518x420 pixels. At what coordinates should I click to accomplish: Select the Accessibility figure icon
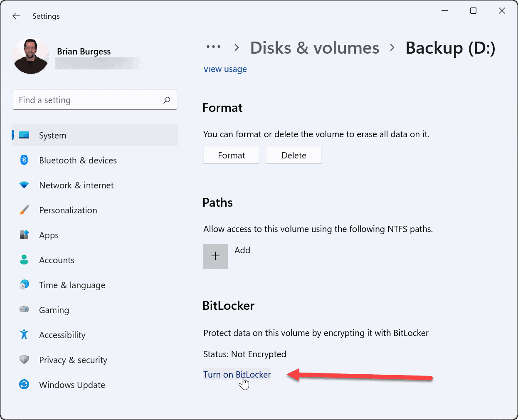pos(24,335)
